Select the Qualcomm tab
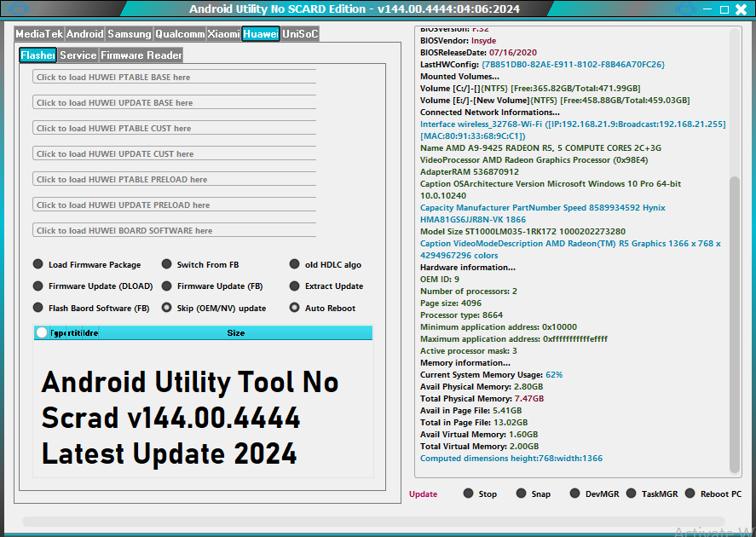Image resolution: width=756 pixels, height=537 pixels. pyautogui.click(x=180, y=34)
